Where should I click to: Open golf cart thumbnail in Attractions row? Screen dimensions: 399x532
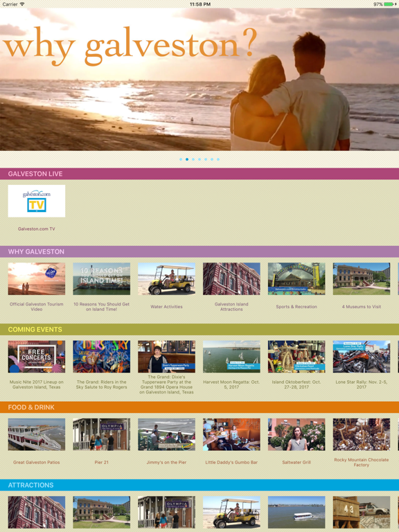click(231, 513)
